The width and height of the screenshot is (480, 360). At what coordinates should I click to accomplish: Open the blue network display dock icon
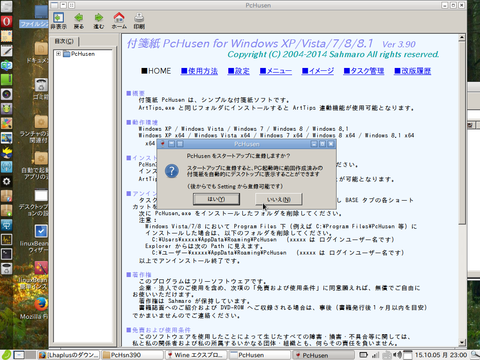pos(6,225)
